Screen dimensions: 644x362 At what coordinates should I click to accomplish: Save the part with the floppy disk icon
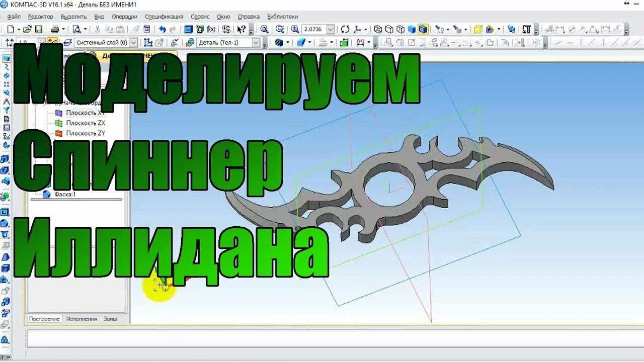tap(38, 29)
